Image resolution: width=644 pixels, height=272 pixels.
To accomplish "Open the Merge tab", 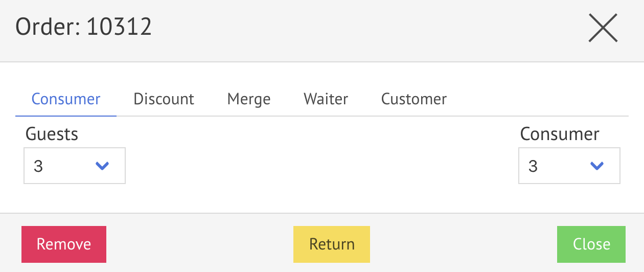I will pos(249,99).
